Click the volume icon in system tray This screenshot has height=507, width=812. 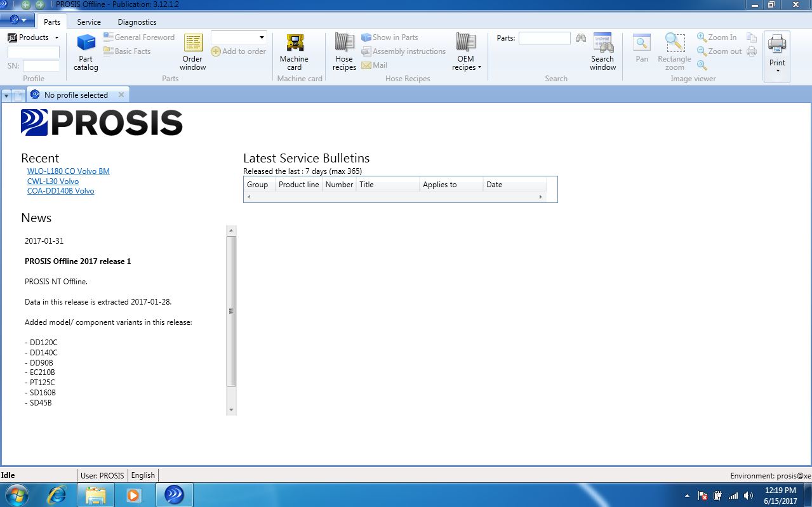[749, 496]
